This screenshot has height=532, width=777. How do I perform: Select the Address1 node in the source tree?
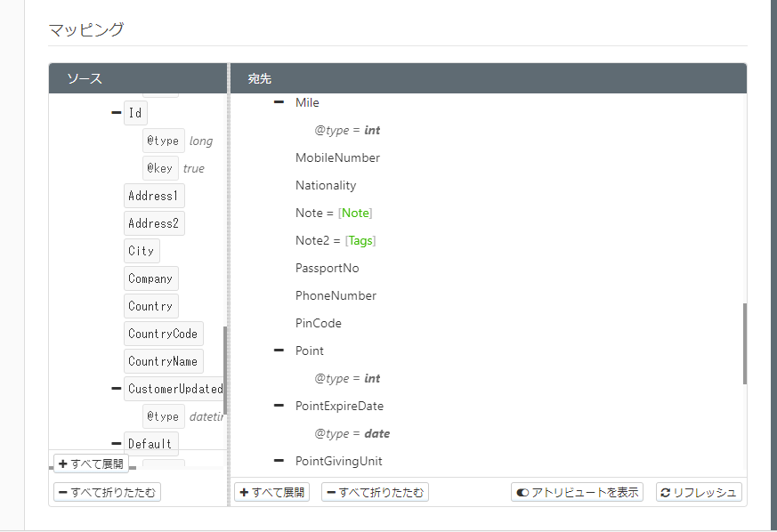coord(153,195)
